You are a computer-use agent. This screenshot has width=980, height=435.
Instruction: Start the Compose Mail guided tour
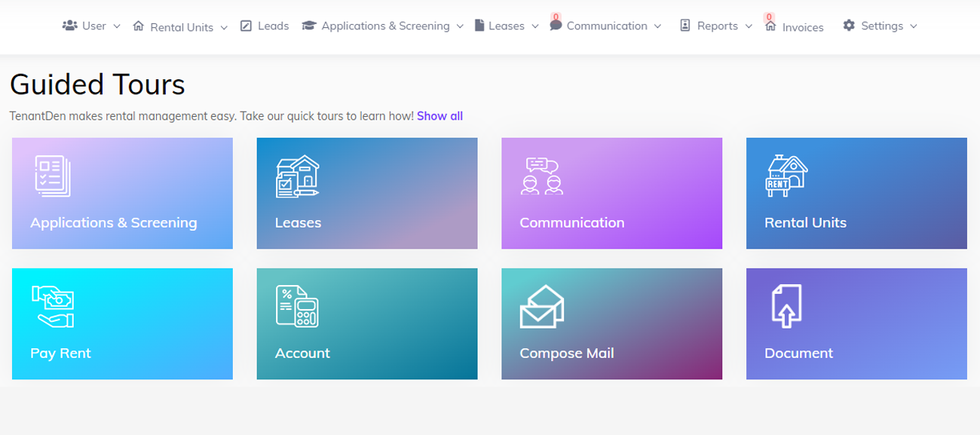click(x=611, y=324)
